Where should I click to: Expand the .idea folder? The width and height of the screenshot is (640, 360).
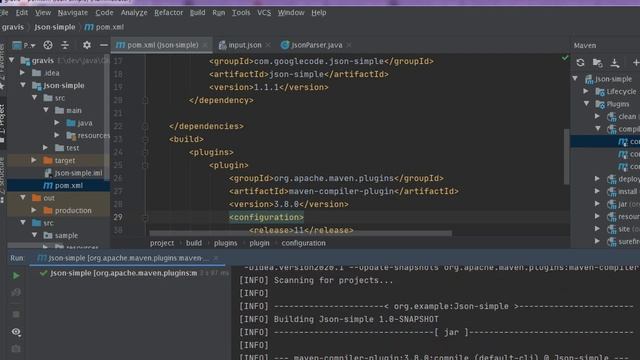23,73
